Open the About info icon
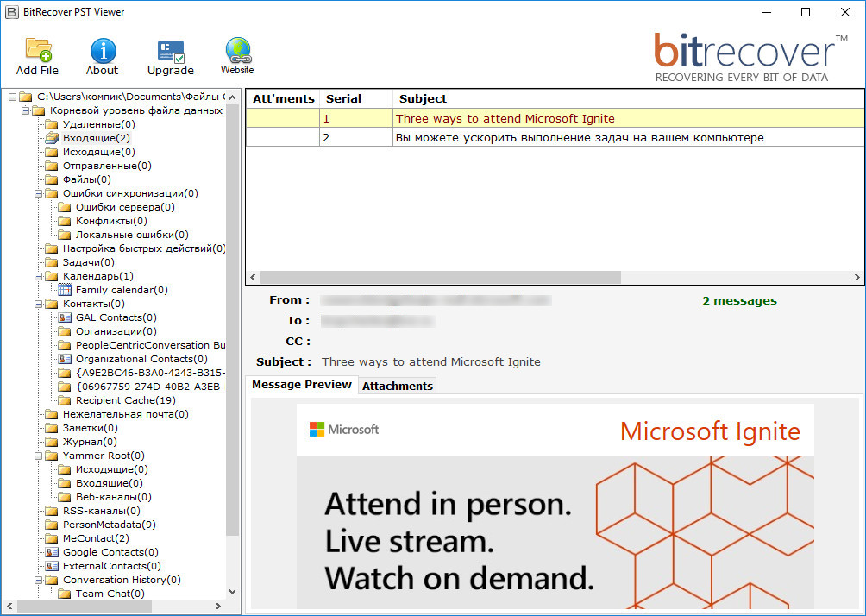 pyautogui.click(x=103, y=50)
